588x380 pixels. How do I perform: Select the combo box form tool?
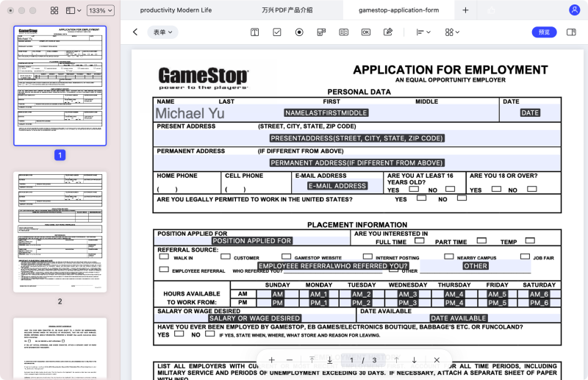coord(321,32)
